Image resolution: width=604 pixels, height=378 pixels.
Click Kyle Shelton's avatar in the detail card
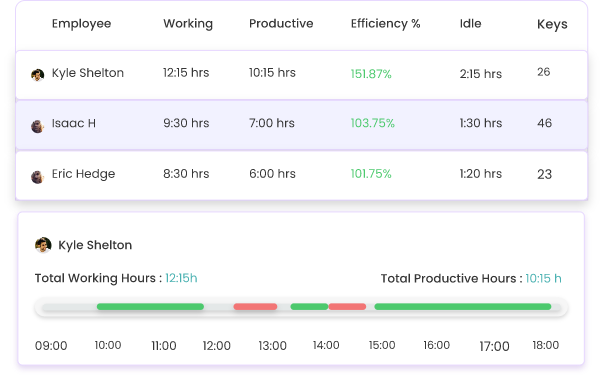click(x=43, y=245)
